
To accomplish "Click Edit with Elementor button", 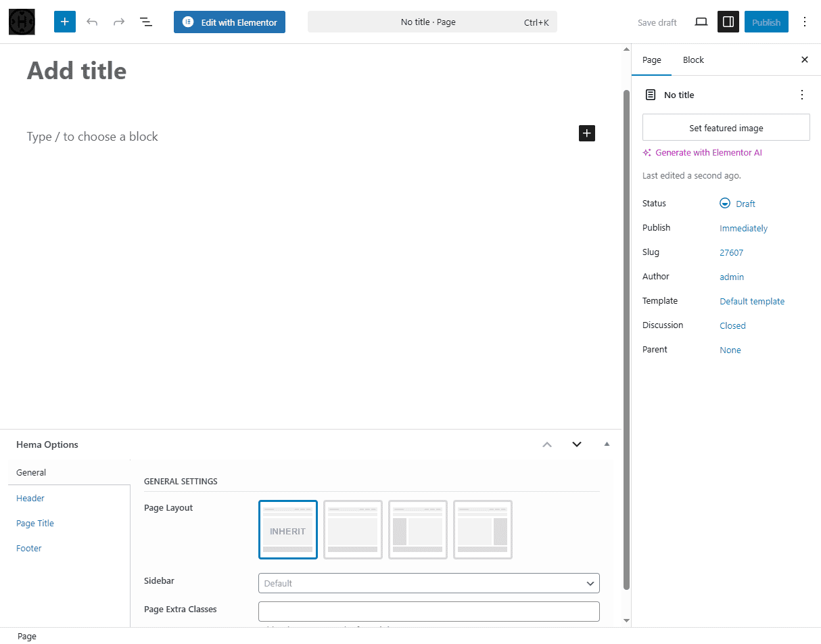I will tap(229, 22).
